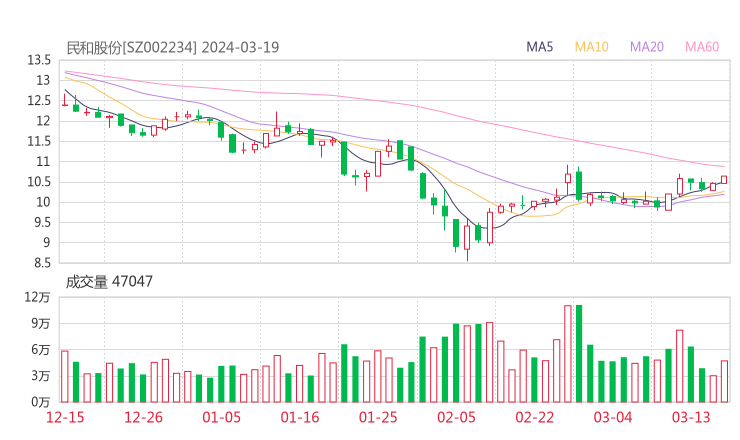Click the 3万 volume axis value
Viewport: 740px width, 440px height.
(41, 376)
